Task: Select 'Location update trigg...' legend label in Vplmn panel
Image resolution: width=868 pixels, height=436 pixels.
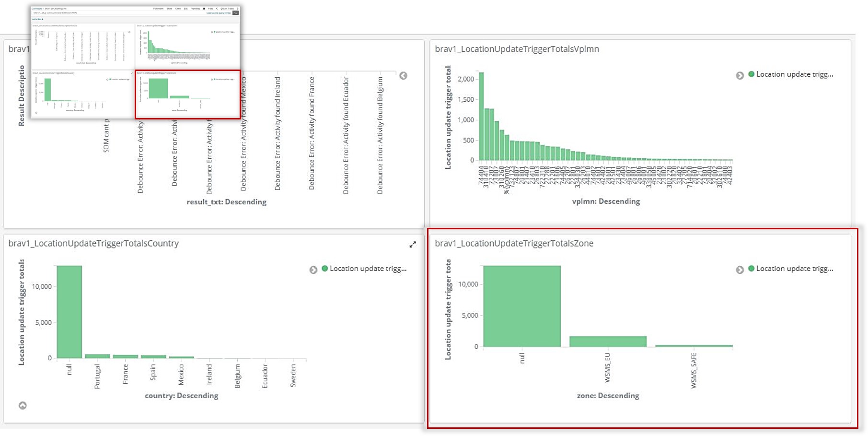Action: click(795, 74)
